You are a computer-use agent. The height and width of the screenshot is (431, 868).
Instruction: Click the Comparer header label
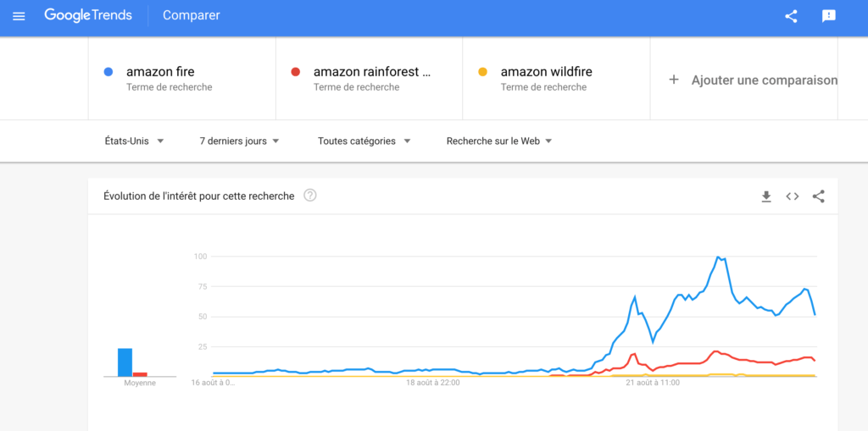click(x=191, y=15)
